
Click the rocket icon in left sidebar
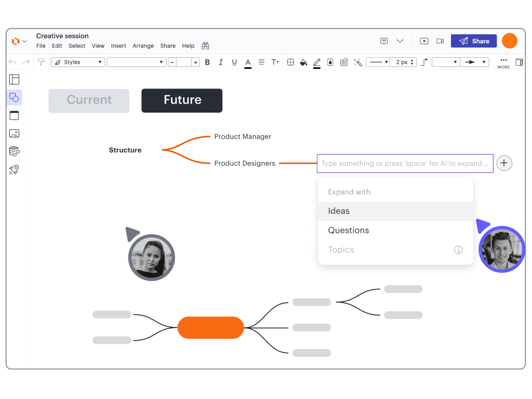point(14,170)
